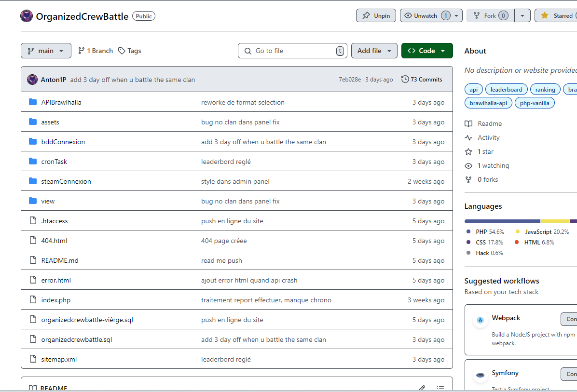Select the leaderboard topic tag

click(507, 89)
